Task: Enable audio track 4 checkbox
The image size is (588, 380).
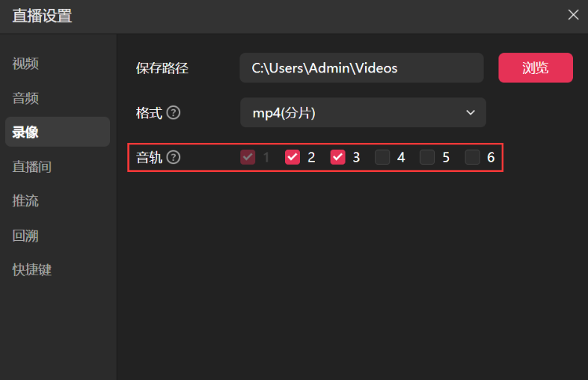Action: click(x=382, y=158)
